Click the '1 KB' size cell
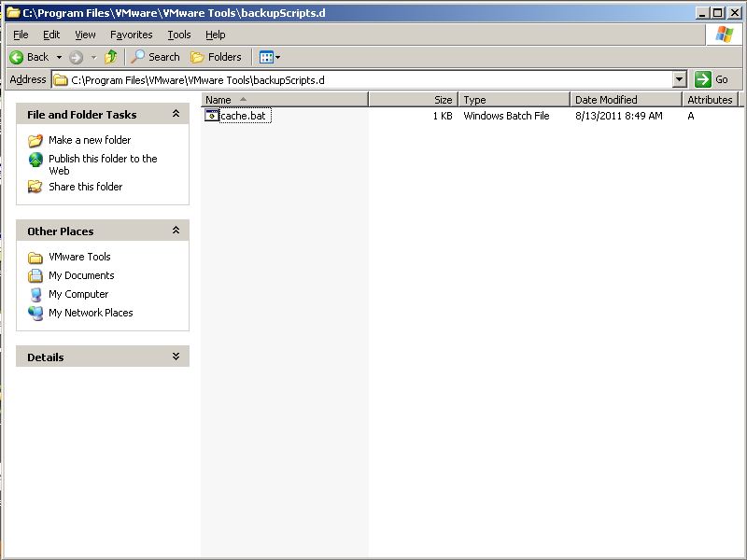 (443, 116)
